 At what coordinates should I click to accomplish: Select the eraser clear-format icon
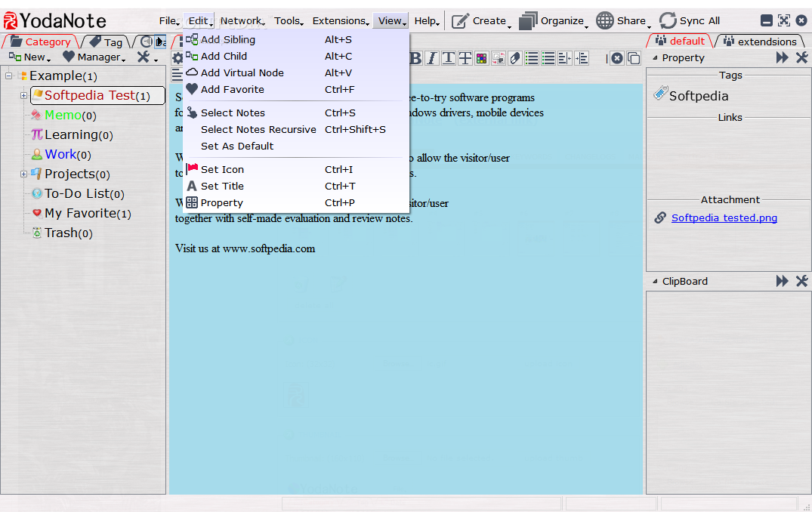click(x=514, y=58)
